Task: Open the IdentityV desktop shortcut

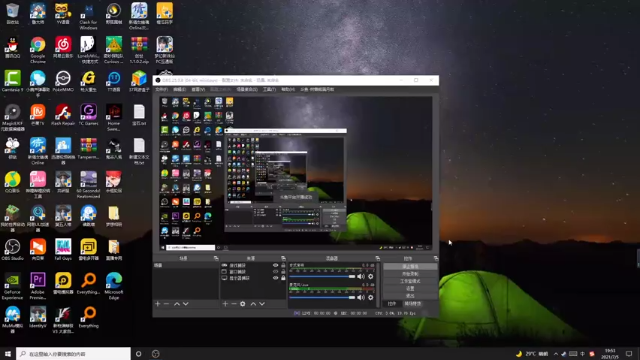Action: point(38,317)
